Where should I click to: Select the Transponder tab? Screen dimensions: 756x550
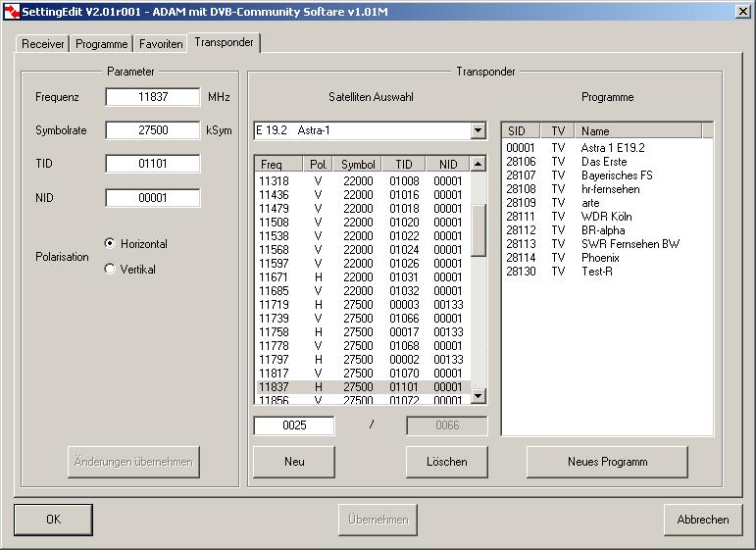click(224, 42)
